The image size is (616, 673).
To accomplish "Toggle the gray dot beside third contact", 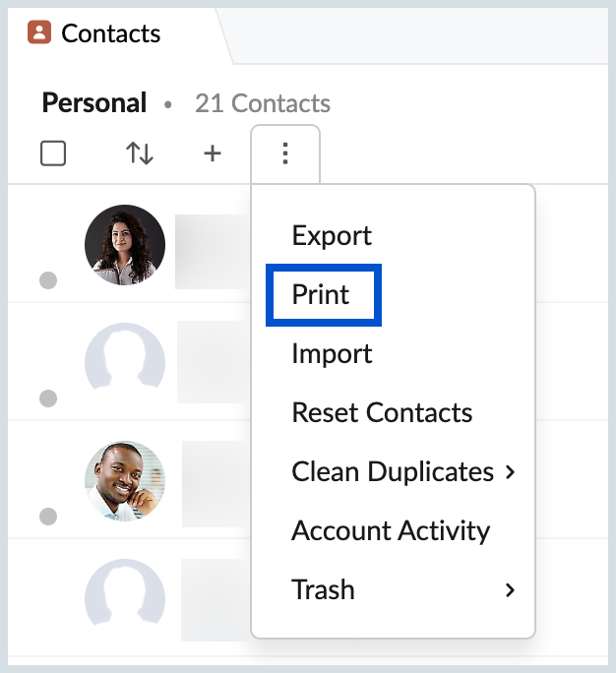I will click(48, 517).
